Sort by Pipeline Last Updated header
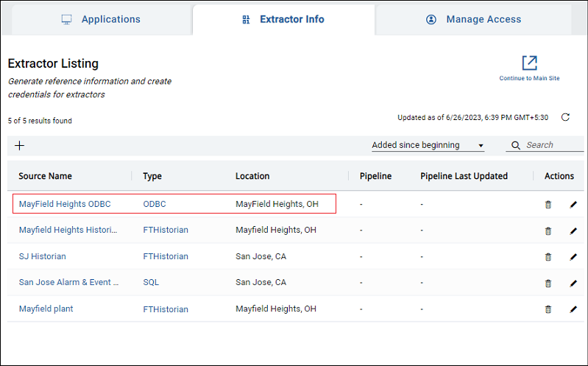This screenshot has height=366, width=588. (464, 176)
